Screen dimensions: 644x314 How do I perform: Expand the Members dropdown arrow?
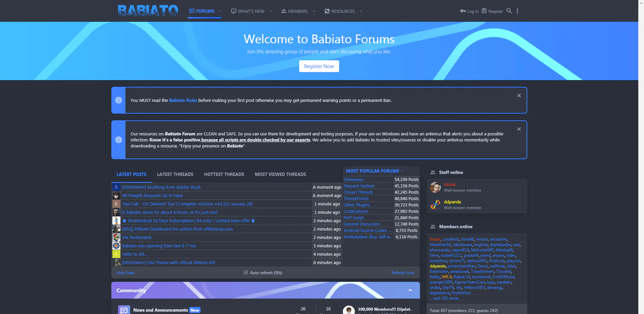click(314, 11)
